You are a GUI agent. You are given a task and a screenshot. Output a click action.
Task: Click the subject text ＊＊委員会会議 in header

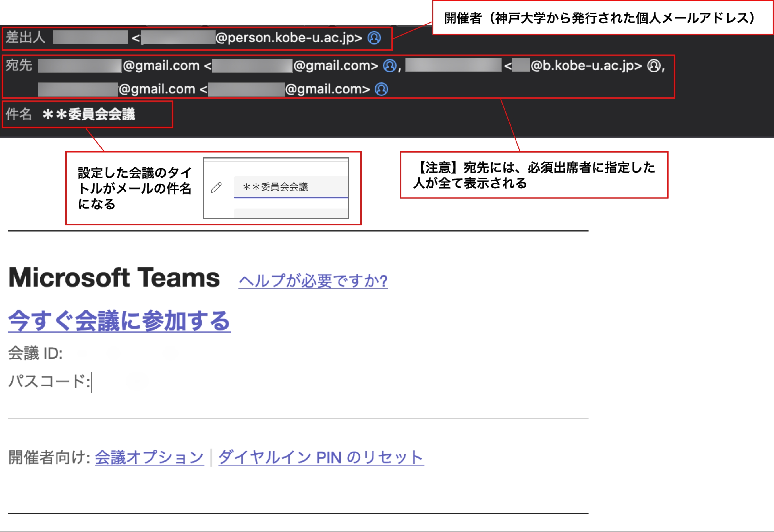[89, 114]
